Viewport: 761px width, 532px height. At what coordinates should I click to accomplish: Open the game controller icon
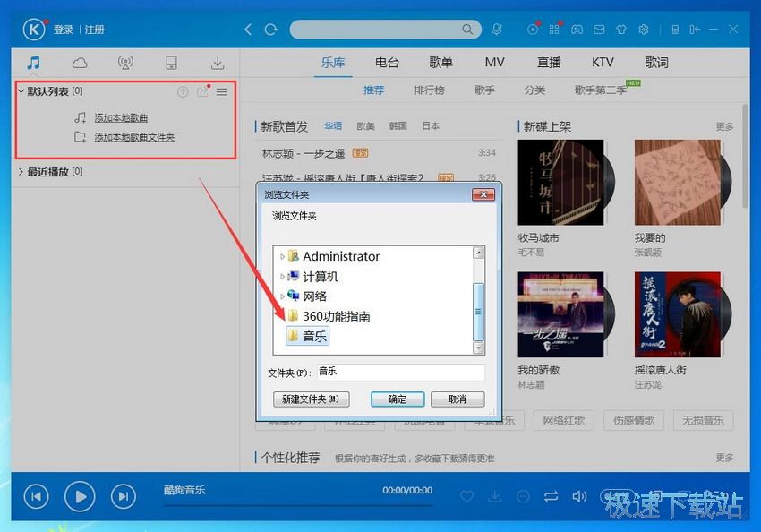(x=577, y=30)
